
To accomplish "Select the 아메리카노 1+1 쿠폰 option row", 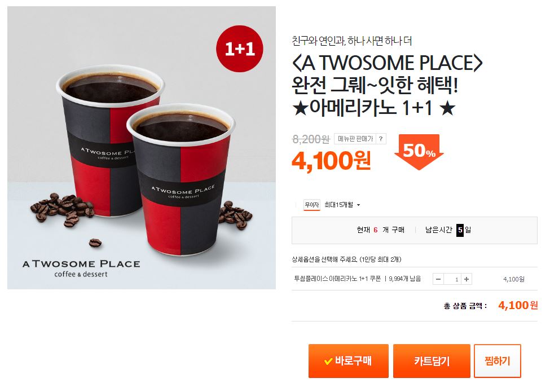I will tap(414, 279).
